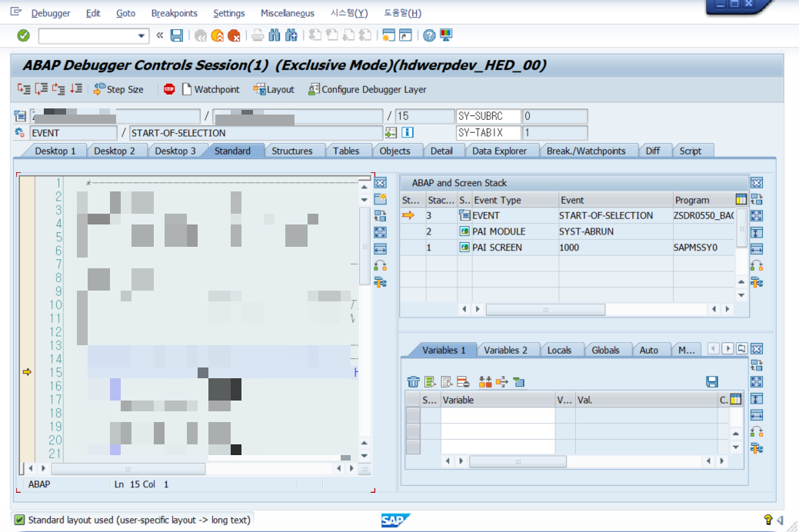This screenshot has width=799, height=532.
Task: Open Customize Local Layout monitor icon
Action: (446, 35)
